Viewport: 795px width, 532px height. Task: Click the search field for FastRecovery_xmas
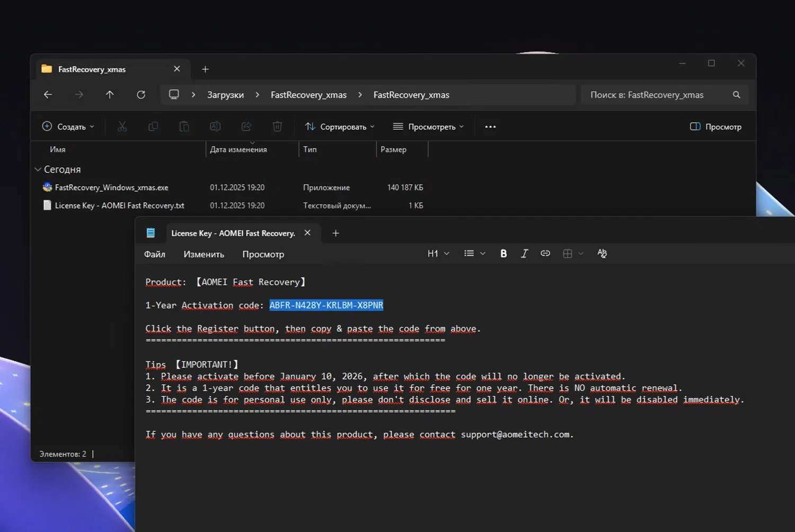(657, 95)
